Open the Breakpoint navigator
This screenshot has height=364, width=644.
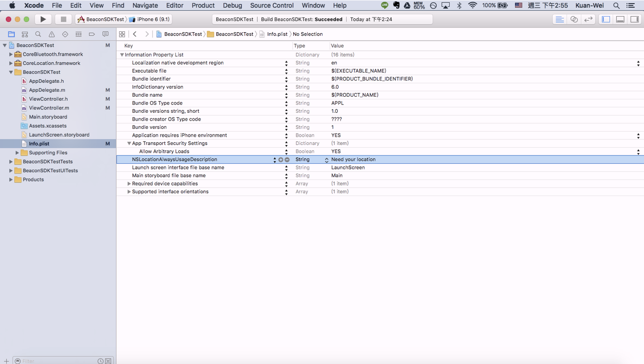click(x=92, y=34)
